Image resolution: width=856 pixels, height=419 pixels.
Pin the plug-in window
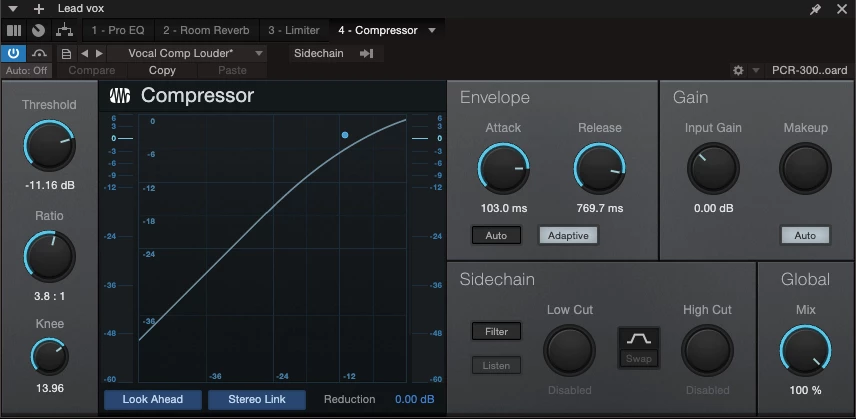[x=816, y=9]
